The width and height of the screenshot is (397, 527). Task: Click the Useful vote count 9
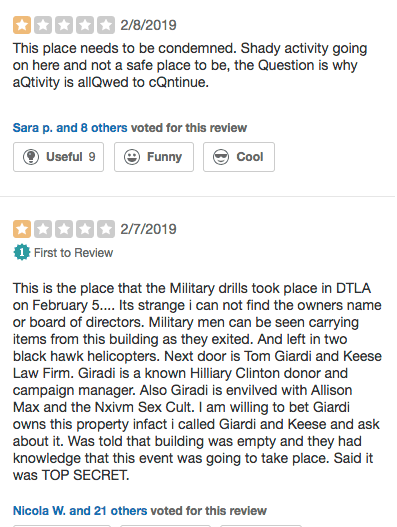click(92, 157)
